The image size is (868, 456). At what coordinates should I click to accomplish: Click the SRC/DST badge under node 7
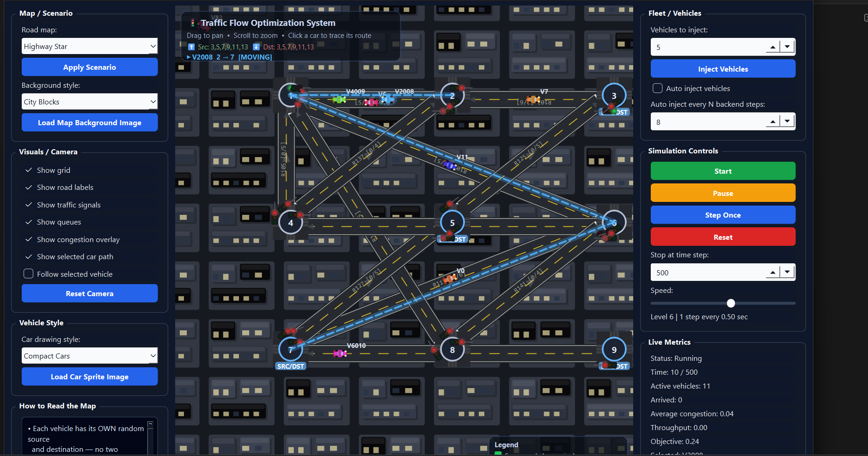[x=291, y=366]
